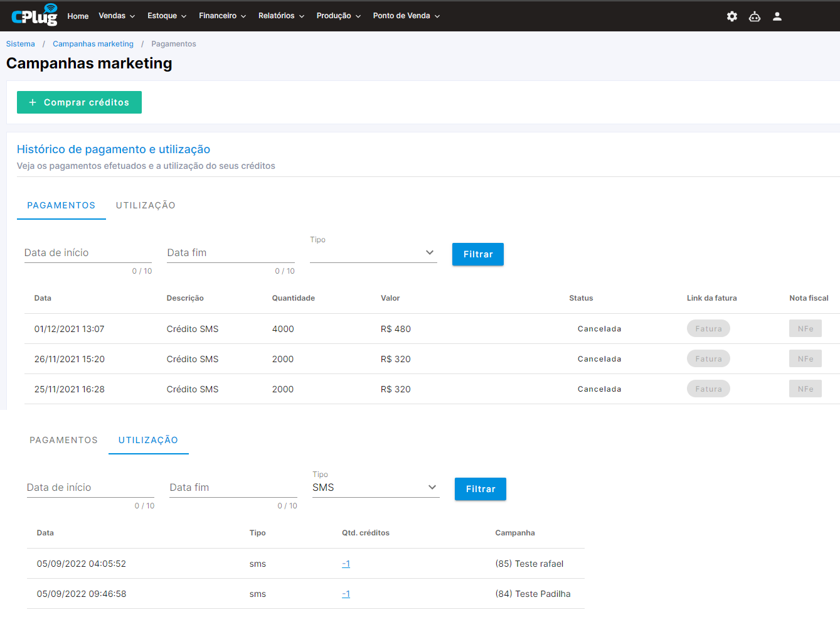Expand the Vendas menu

117,16
